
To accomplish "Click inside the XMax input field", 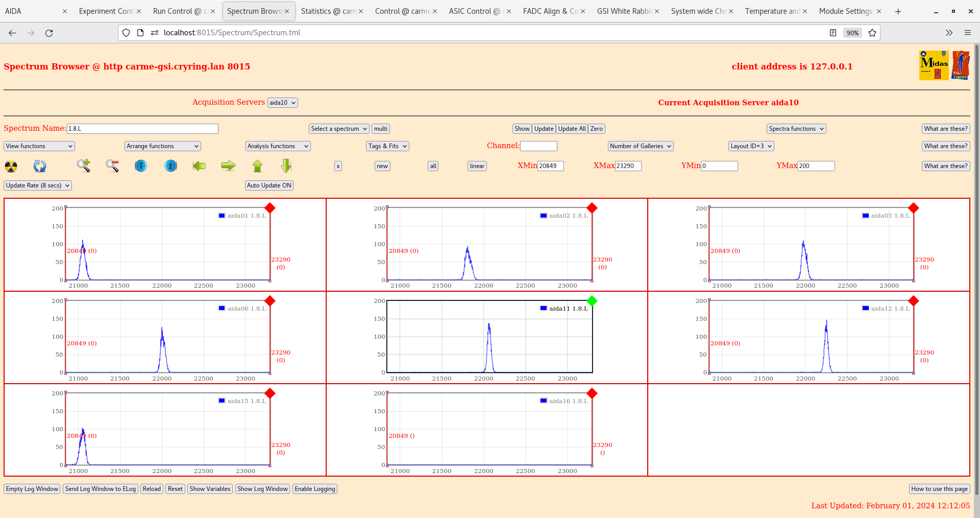I will point(628,166).
